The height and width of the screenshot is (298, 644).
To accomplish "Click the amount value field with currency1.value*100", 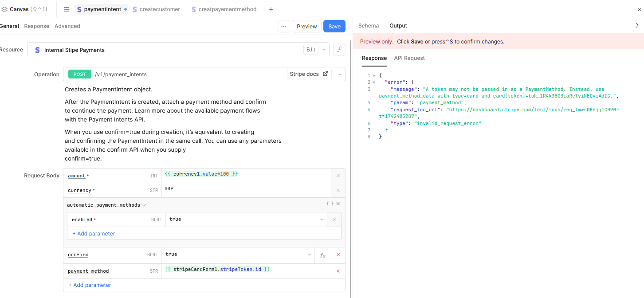I will coord(246,176).
